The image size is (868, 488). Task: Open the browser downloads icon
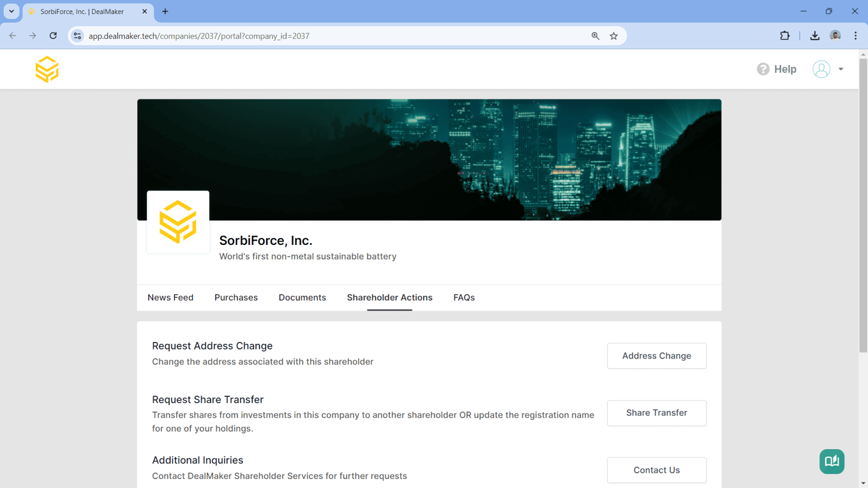[x=815, y=36]
